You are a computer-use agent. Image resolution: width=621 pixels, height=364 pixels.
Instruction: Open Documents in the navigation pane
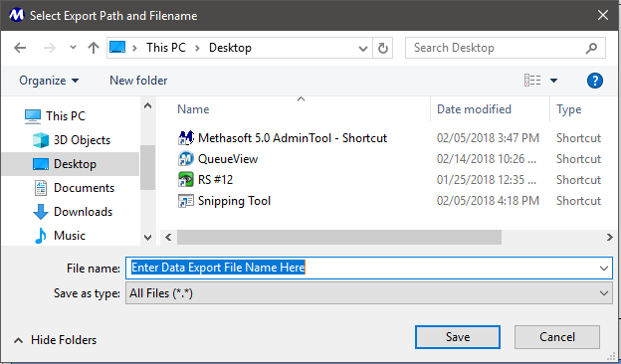click(84, 188)
